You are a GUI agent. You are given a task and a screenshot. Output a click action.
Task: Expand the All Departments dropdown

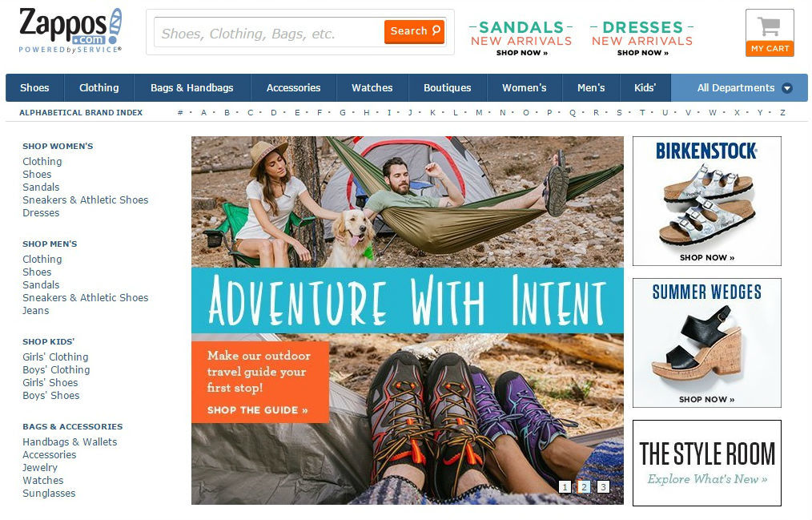739,88
